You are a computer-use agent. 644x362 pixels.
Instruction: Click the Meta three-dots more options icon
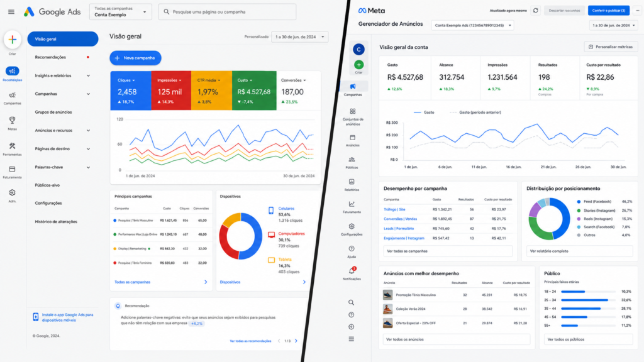click(x=637, y=11)
